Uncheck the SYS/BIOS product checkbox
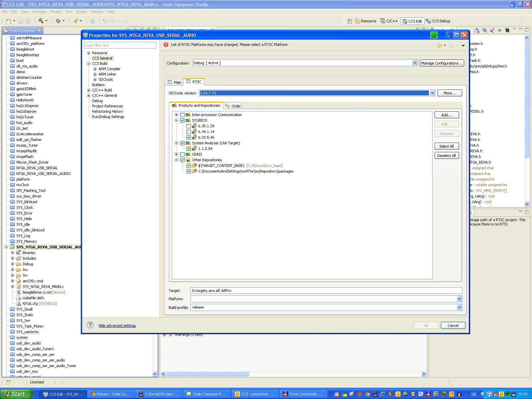The height and width of the screenshot is (399, 532). click(x=182, y=120)
